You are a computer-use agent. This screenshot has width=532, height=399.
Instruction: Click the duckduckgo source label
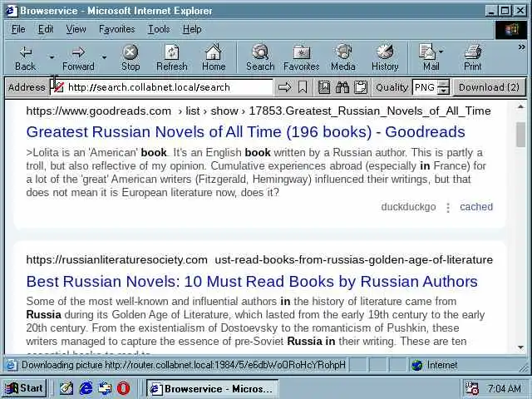[x=408, y=207]
